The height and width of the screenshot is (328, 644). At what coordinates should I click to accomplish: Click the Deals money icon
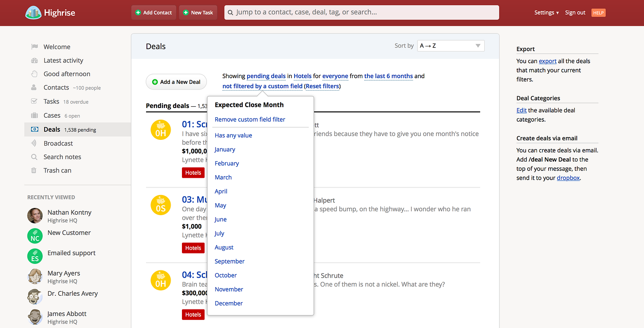pyautogui.click(x=35, y=129)
